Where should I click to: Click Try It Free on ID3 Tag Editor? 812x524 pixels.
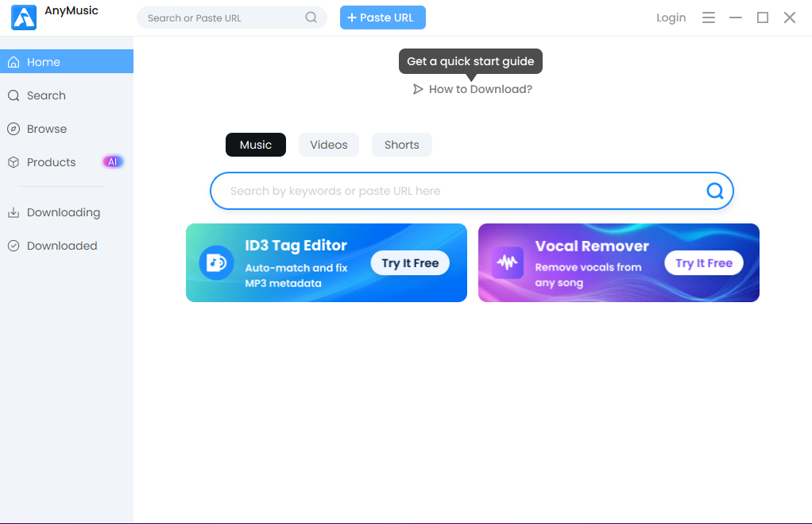pos(410,262)
